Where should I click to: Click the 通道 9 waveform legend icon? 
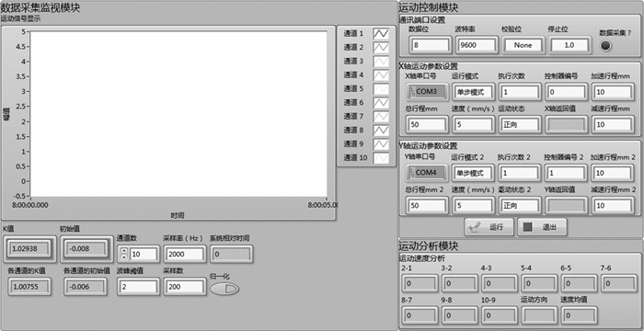(381, 144)
